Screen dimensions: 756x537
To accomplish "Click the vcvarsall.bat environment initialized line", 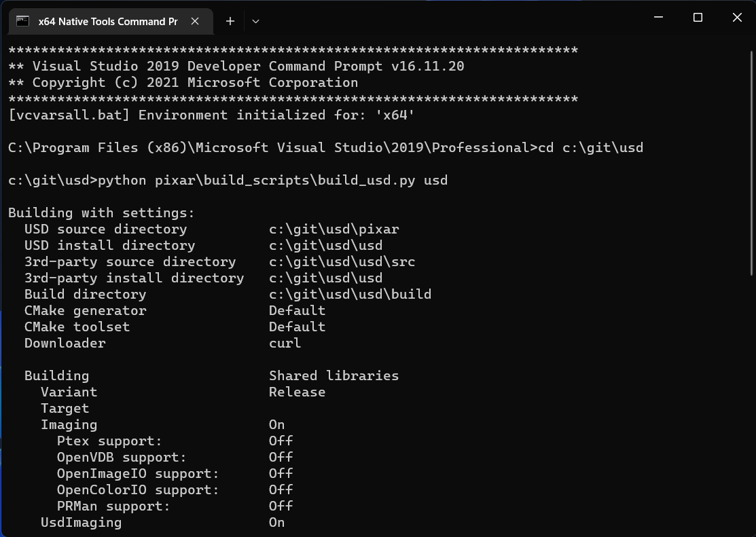I will (211, 115).
